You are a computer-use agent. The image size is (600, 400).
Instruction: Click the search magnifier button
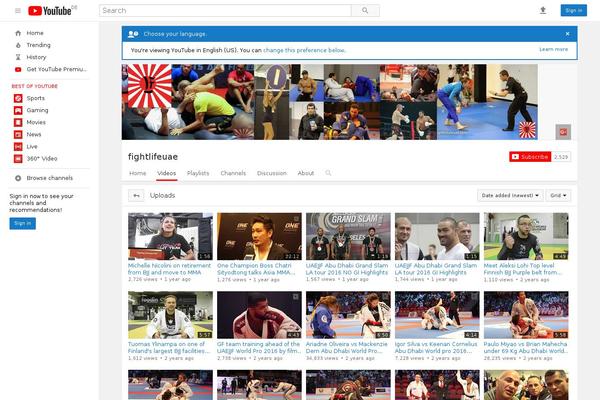(365, 11)
